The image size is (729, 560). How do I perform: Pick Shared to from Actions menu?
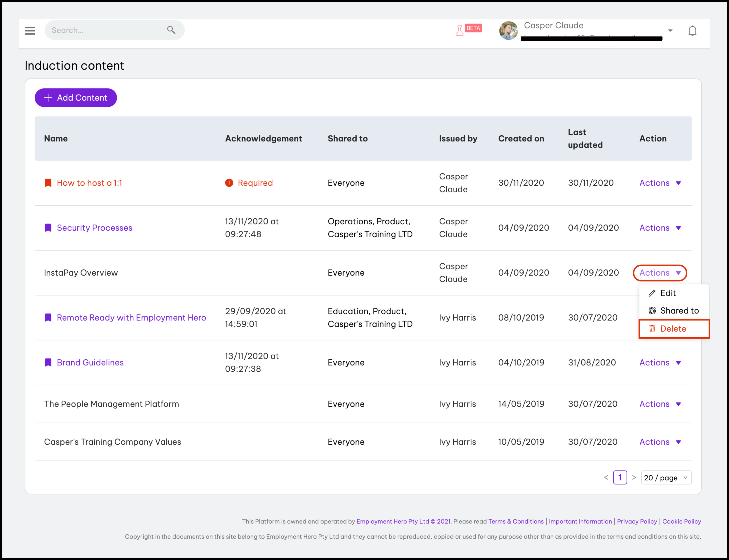click(x=679, y=311)
